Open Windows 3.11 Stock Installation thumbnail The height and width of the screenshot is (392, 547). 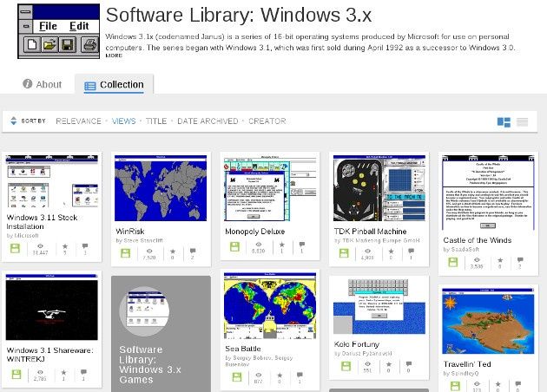(52, 181)
